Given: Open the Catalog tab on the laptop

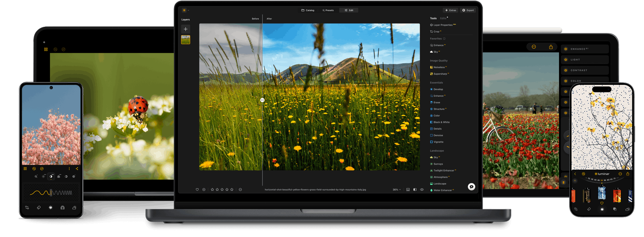Looking at the screenshot, I should pyautogui.click(x=308, y=10).
